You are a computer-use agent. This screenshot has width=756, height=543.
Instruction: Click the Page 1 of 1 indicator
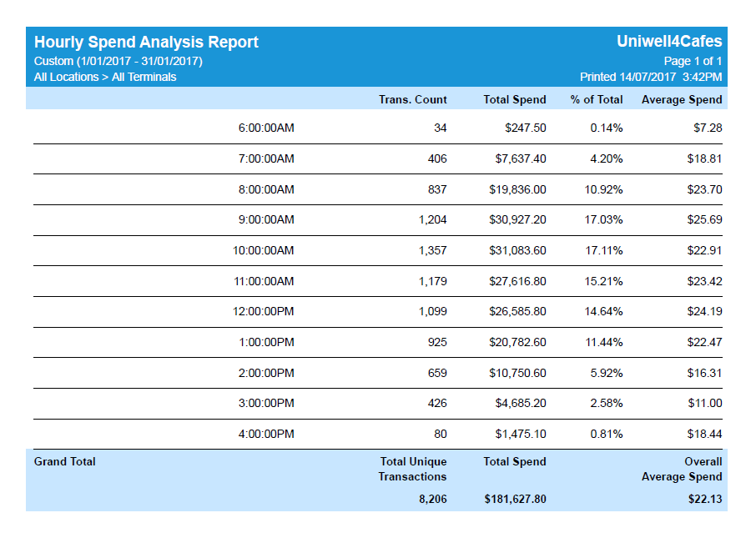tap(693, 61)
